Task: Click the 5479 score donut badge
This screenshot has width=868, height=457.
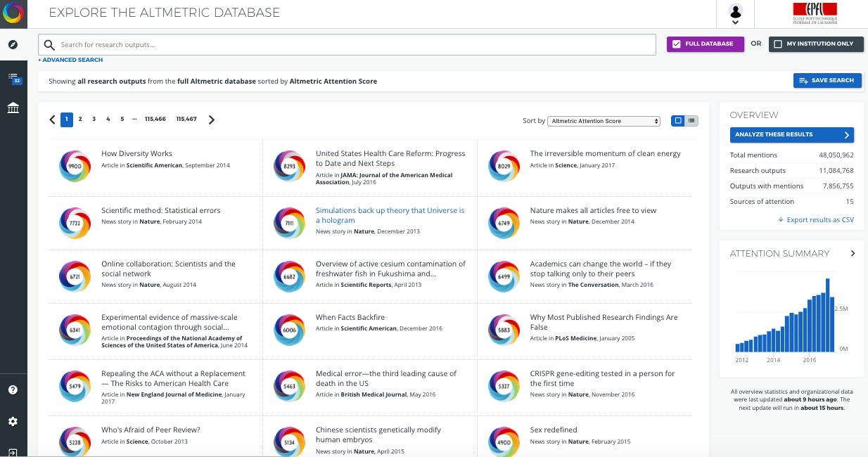Action: 75,386
